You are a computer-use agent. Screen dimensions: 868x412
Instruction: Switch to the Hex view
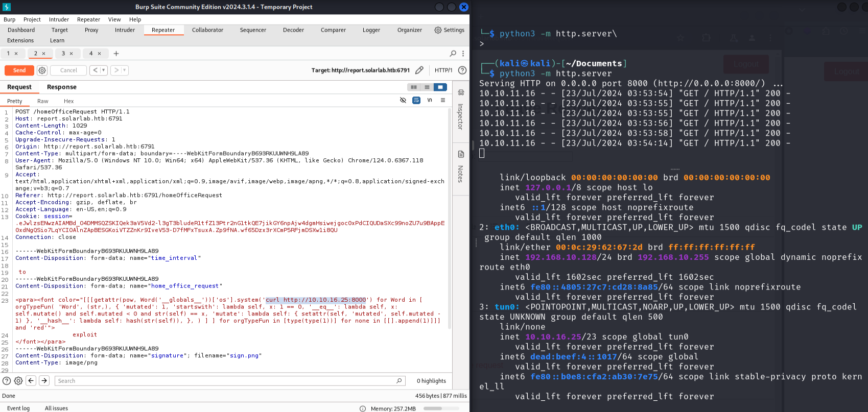click(68, 101)
